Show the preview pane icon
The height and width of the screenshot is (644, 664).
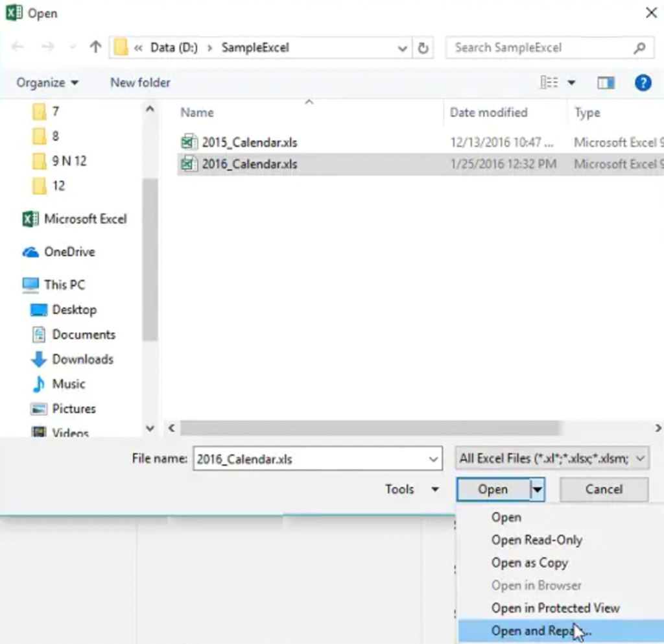pos(606,82)
